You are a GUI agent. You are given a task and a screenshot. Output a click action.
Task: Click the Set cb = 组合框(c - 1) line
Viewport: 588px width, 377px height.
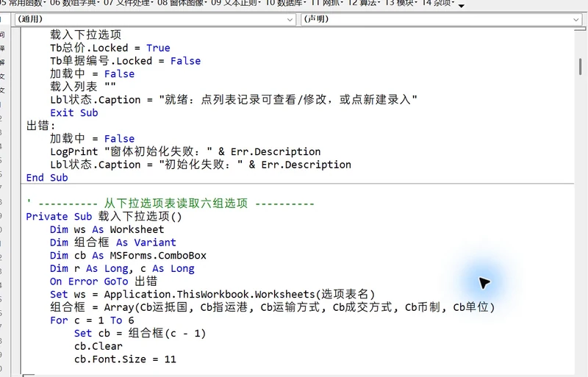click(140, 333)
